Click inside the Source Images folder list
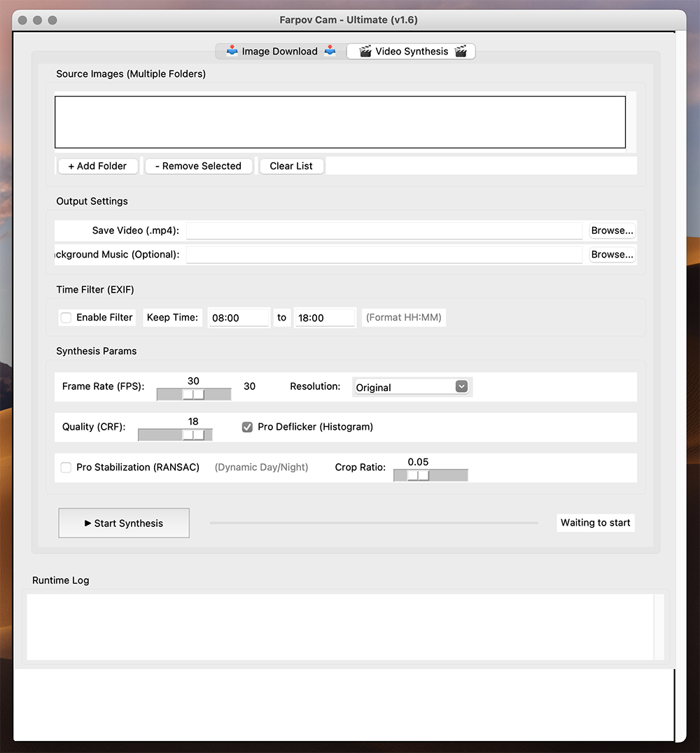This screenshot has height=753, width=700. pyautogui.click(x=339, y=122)
